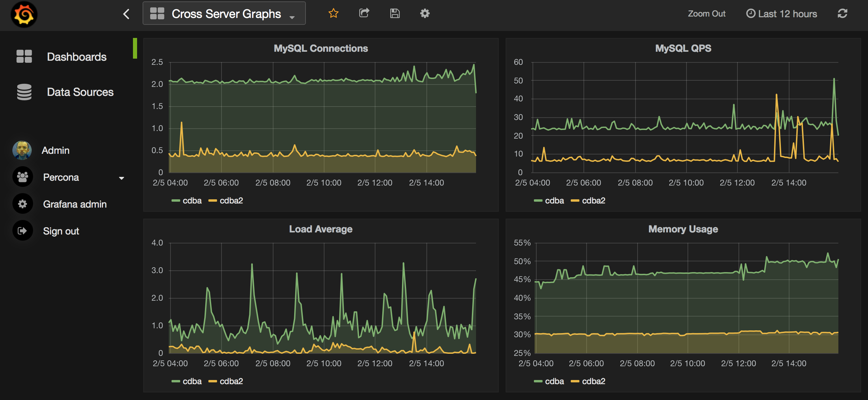Expand the Percona organization dropdown

tap(121, 178)
